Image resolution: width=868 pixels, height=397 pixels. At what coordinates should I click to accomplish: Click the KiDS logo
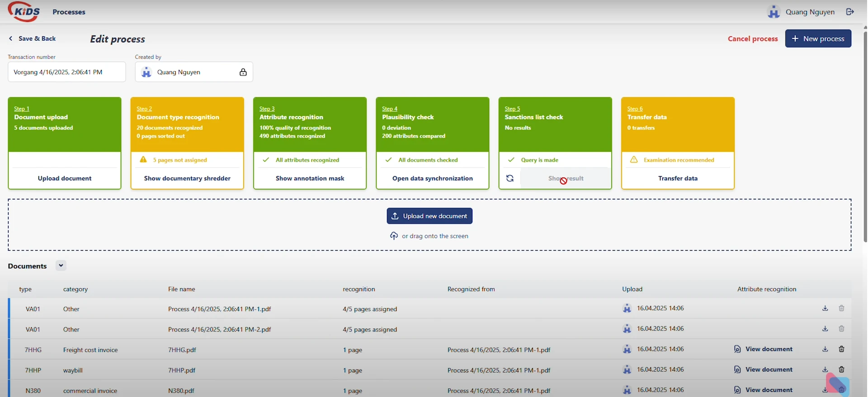24,12
